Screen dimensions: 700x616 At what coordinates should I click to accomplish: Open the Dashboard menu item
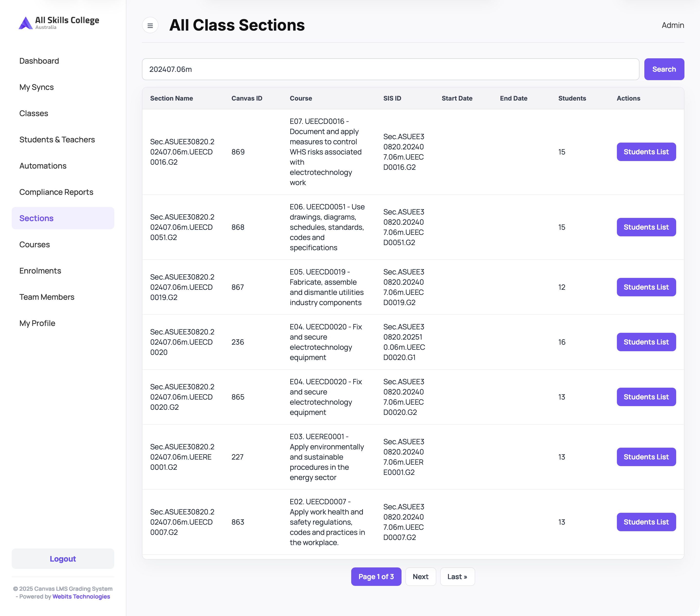[39, 61]
